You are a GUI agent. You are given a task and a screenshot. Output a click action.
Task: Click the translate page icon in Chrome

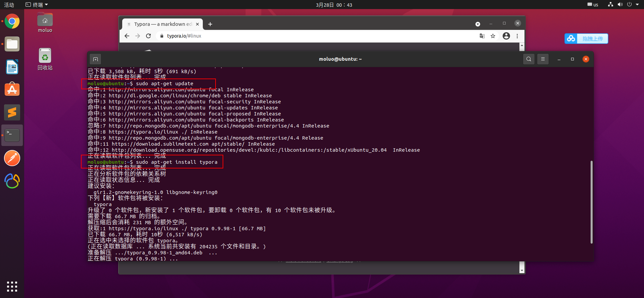point(482,36)
